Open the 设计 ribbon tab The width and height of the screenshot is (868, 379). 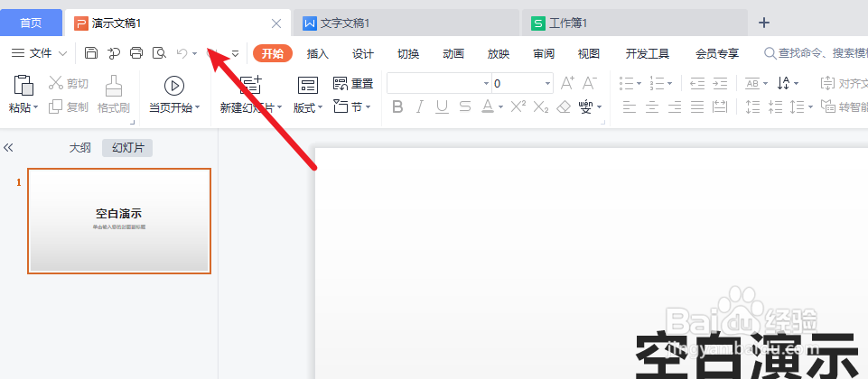tap(363, 53)
